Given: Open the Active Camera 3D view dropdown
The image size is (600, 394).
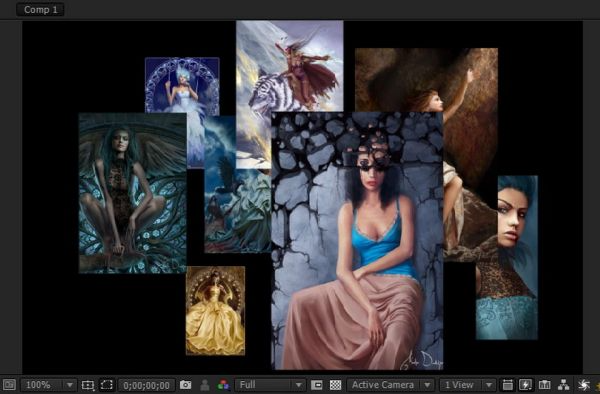Looking at the screenshot, I should pos(391,385).
